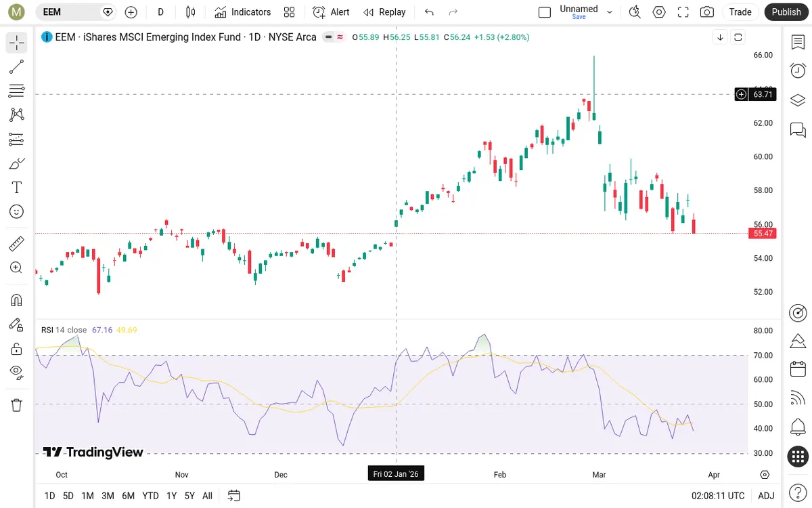Open the quick search icon
Viewport: 812px width, 508px height.
click(634, 12)
